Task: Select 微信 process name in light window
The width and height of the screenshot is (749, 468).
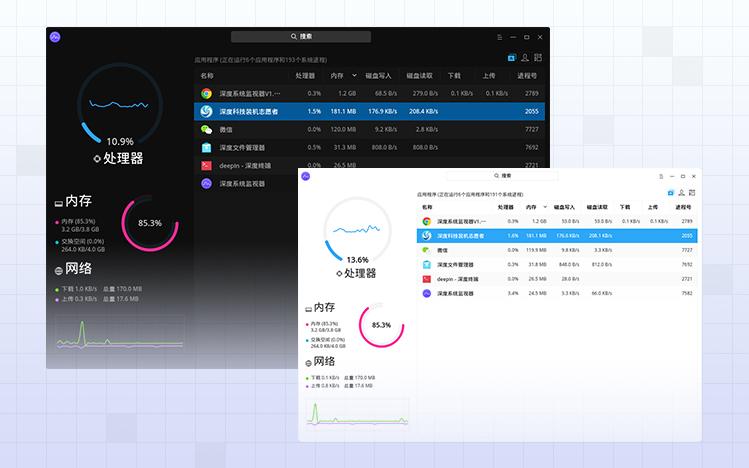Action: point(443,250)
